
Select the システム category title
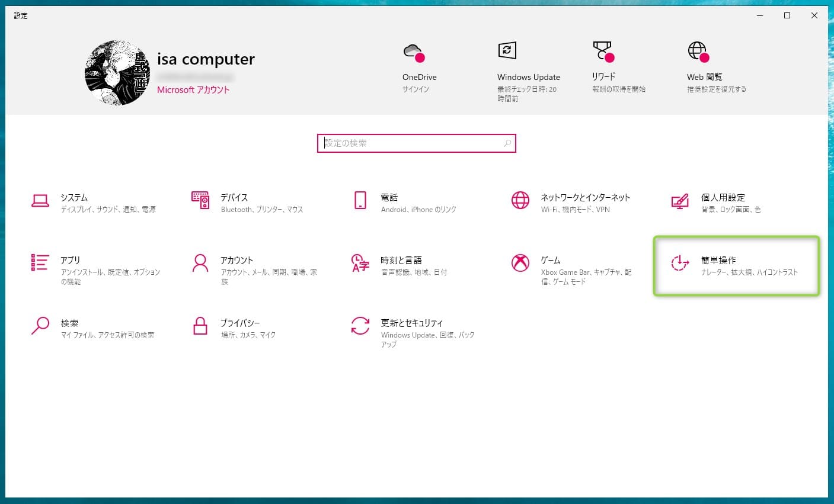74,197
